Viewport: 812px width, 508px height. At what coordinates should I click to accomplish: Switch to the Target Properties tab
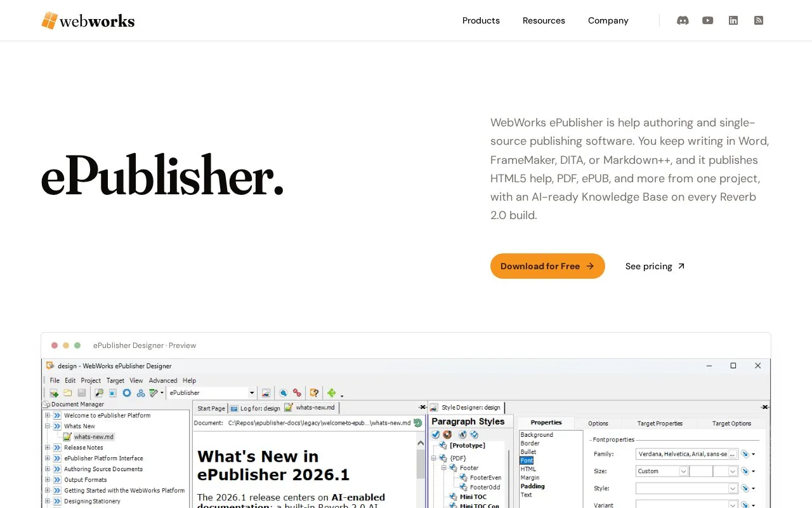point(660,424)
